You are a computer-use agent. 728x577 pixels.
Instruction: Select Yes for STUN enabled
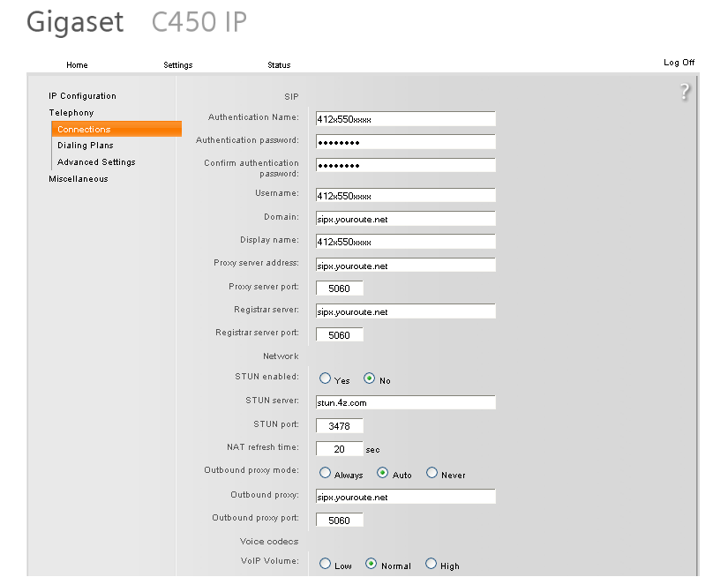click(x=325, y=378)
